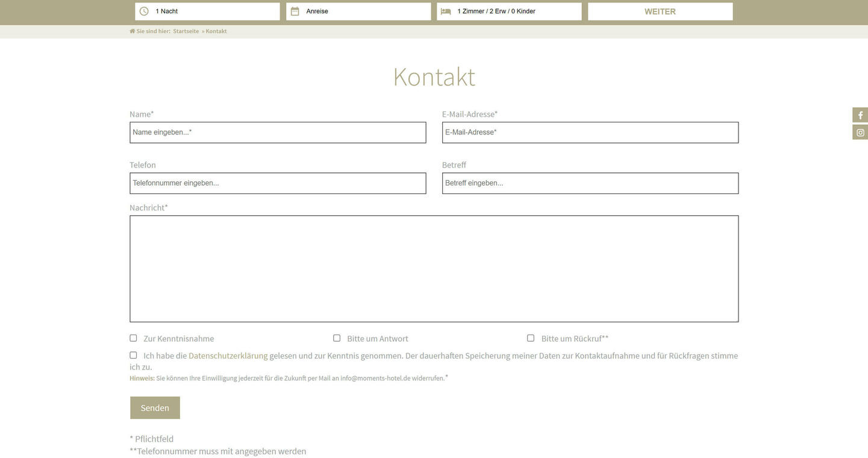The height and width of the screenshot is (458, 868).
Task: Open the Instagram icon link
Action: [860, 133]
